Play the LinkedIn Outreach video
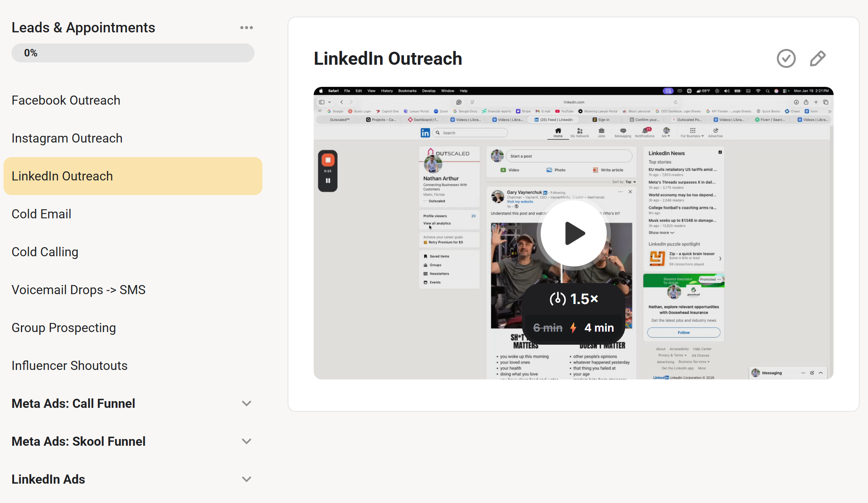 tap(573, 233)
